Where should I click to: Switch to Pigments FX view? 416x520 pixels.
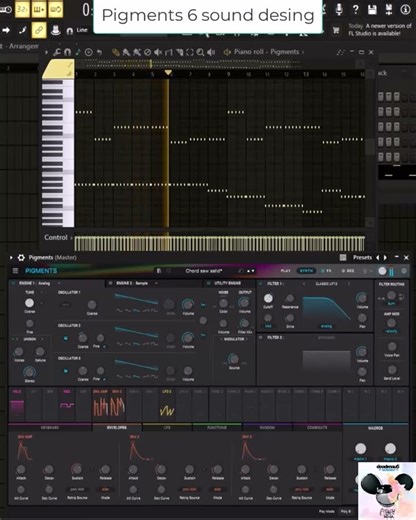tap(326, 271)
